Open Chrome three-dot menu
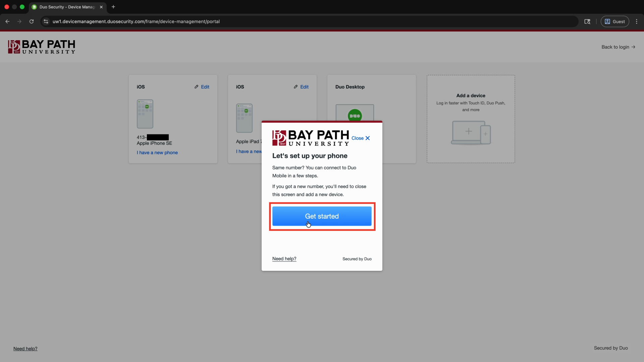Image resolution: width=644 pixels, height=362 pixels. (x=637, y=21)
